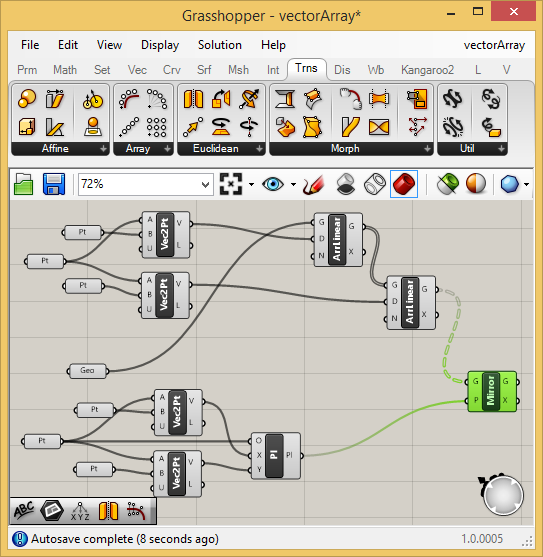Toggle document preview settings sphere

[x=476, y=184]
